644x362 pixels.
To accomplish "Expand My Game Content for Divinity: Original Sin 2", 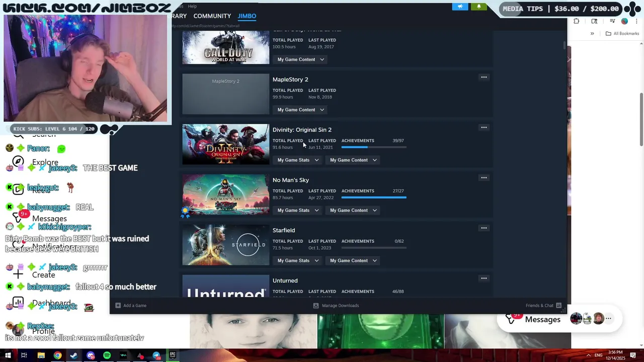I will [354, 160].
